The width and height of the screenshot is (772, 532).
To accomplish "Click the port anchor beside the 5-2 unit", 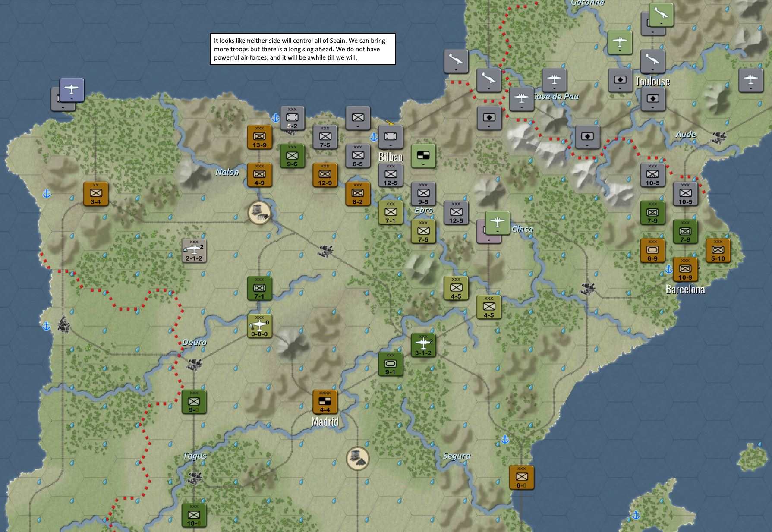I will (x=275, y=117).
